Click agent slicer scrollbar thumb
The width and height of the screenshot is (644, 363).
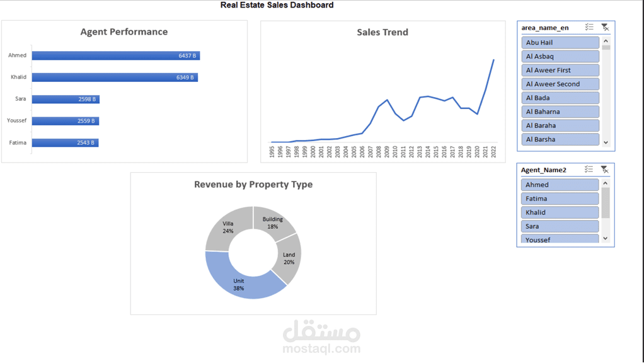(x=606, y=203)
